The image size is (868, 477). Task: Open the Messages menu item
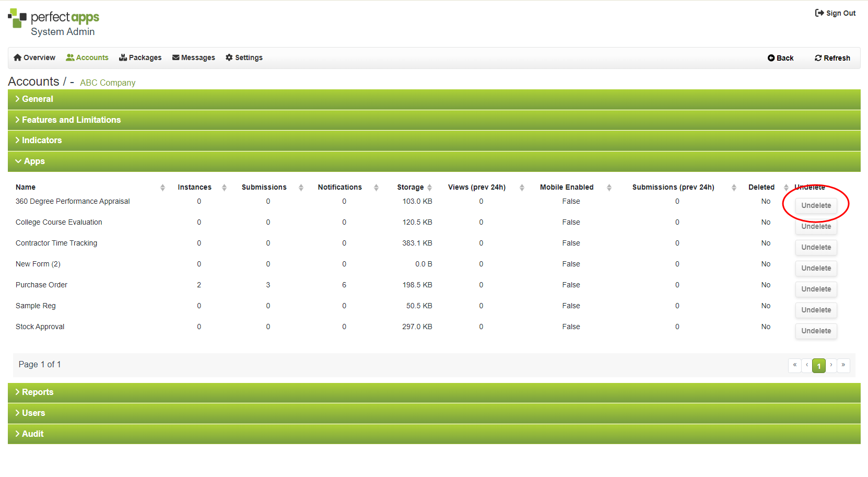click(194, 57)
